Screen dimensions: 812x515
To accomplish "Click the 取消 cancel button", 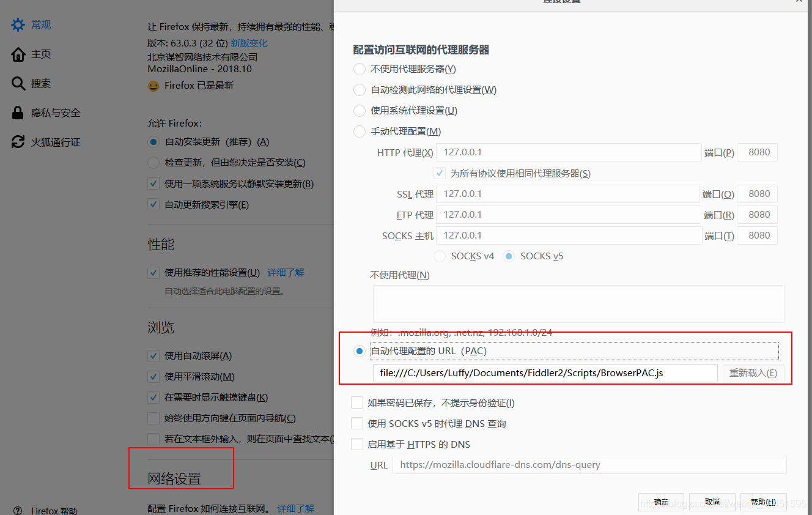I will [712, 502].
